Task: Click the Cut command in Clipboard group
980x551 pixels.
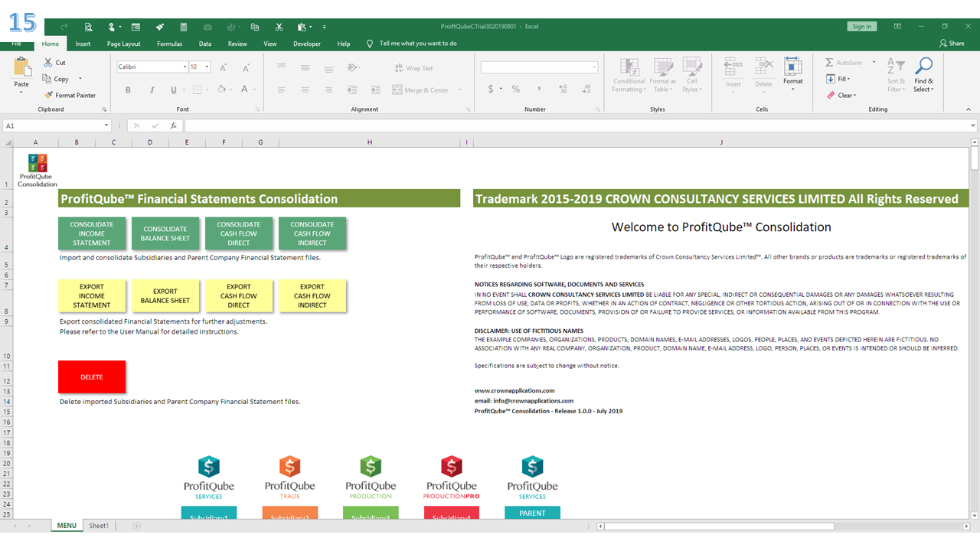Action: 55,63
